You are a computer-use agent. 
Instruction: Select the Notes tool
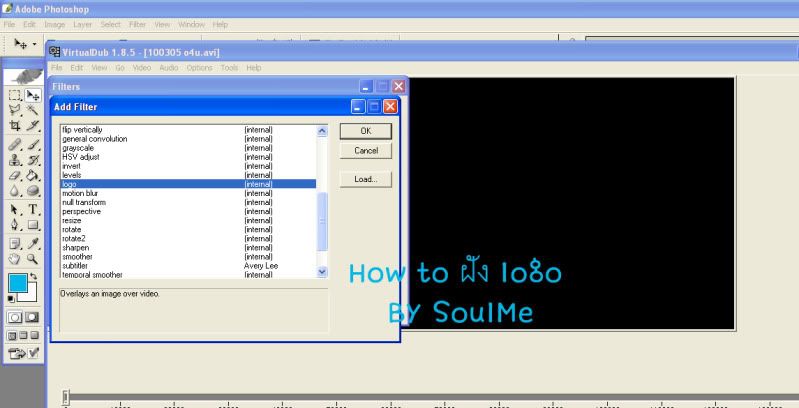pyautogui.click(x=15, y=243)
